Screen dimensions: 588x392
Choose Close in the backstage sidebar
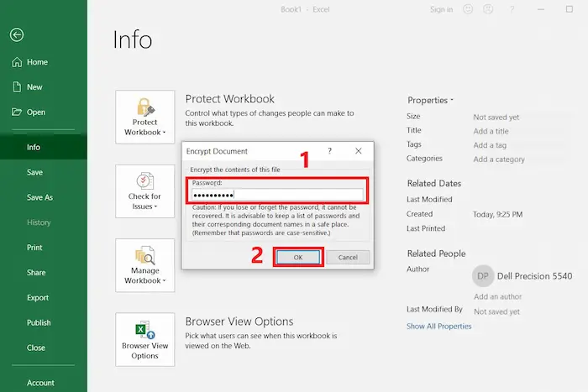pos(44,348)
